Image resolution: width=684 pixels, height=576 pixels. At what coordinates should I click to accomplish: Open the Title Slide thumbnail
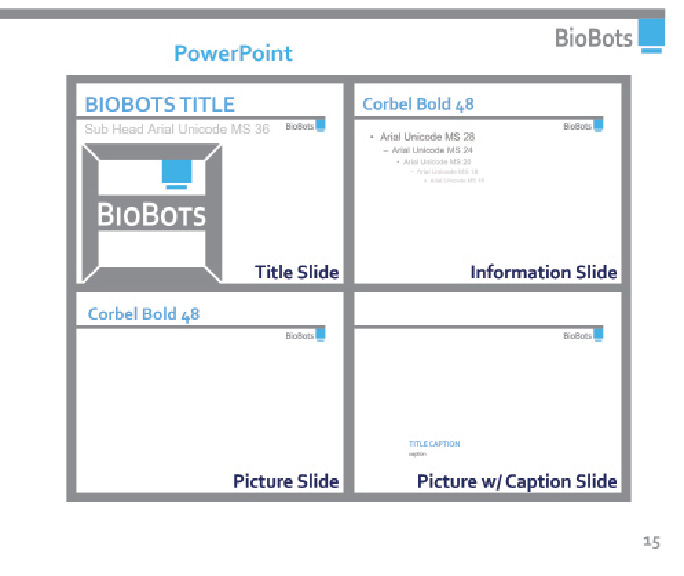point(210,184)
